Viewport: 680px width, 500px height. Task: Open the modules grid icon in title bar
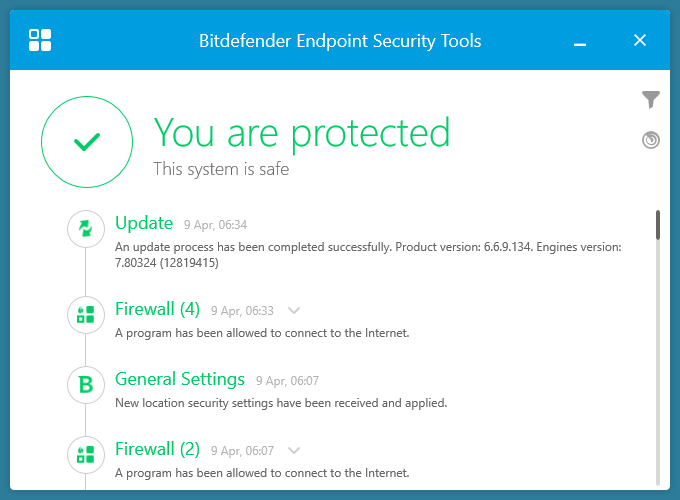point(40,41)
